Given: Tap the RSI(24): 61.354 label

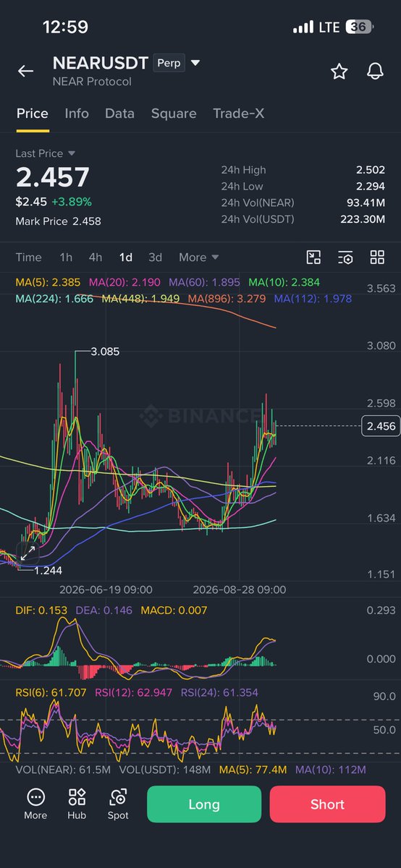Looking at the screenshot, I should point(220,693).
